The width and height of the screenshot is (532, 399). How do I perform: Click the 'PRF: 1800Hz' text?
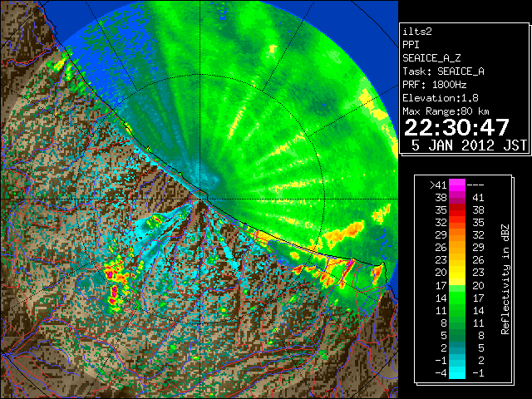tap(435, 85)
